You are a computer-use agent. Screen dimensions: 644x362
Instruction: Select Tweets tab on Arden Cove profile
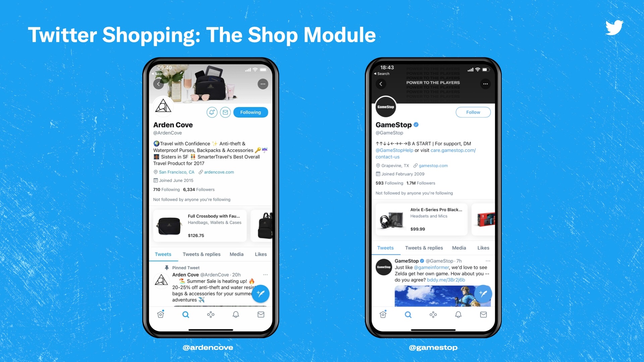pyautogui.click(x=163, y=254)
